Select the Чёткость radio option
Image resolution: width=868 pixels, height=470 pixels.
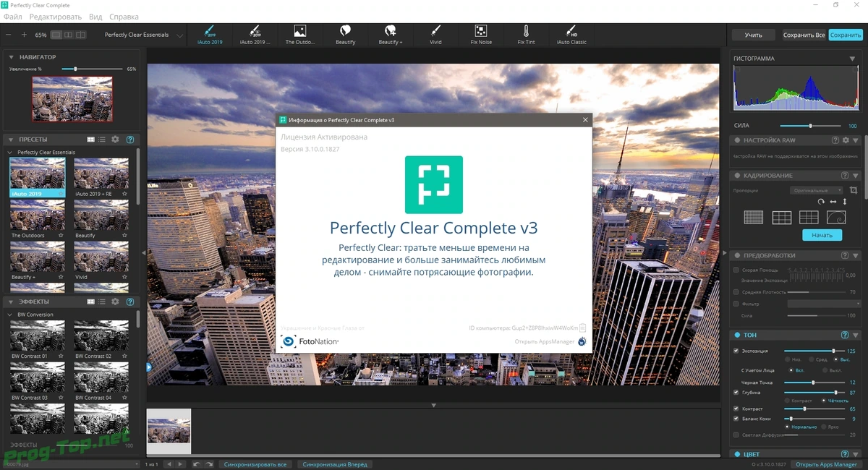click(823, 400)
